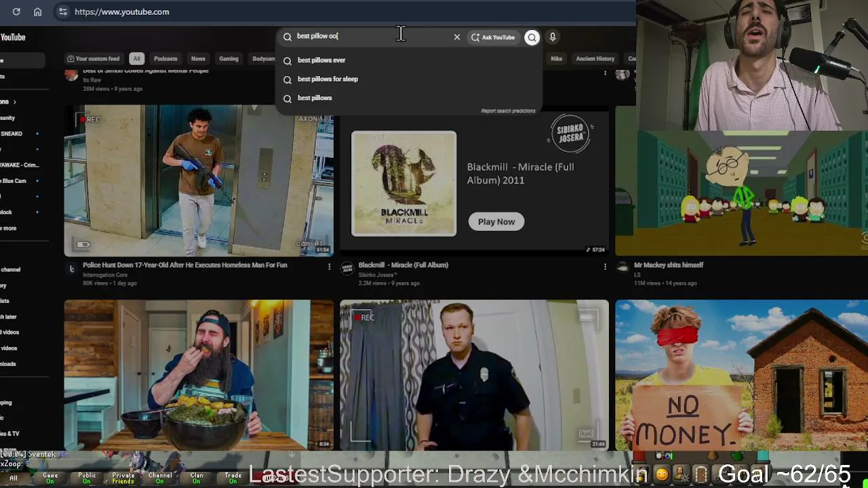Go to the browser home page
The height and width of the screenshot is (488, 868).
(x=38, y=12)
